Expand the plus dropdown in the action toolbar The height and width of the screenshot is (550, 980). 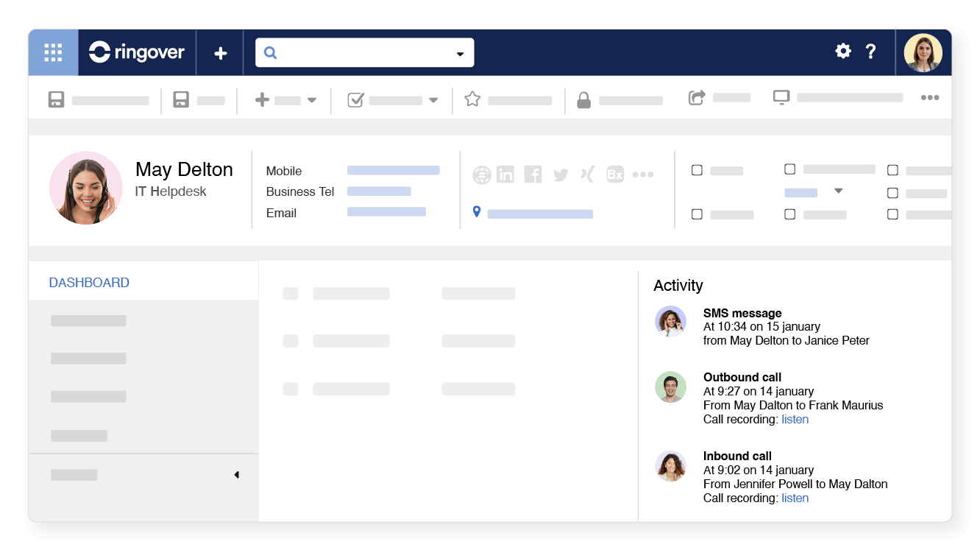point(311,99)
